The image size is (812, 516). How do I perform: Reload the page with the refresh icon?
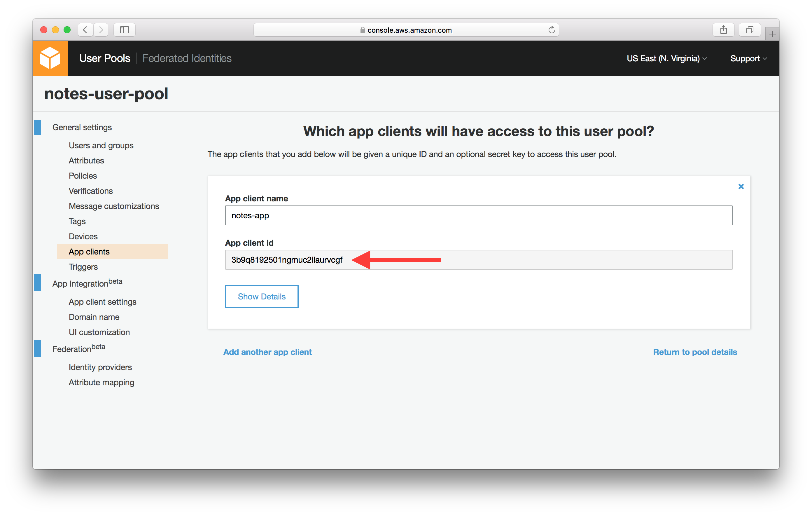point(551,30)
